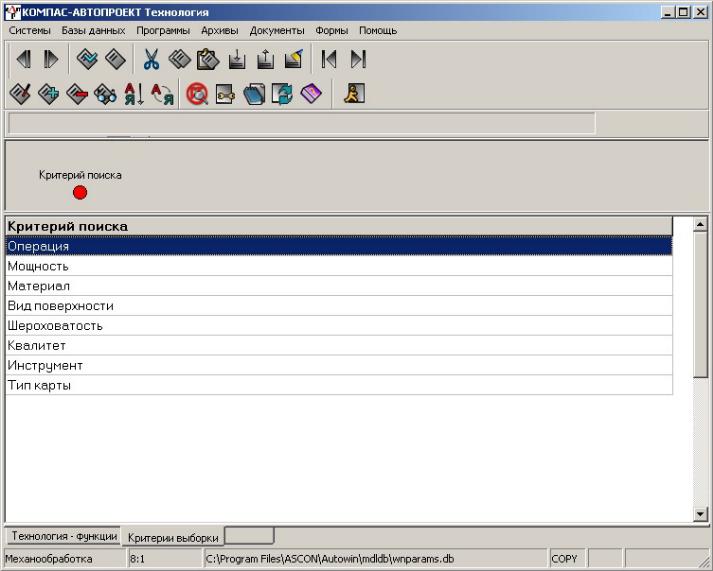
Task: Click the red circle magnifier icon
Action: tap(197, 94)
